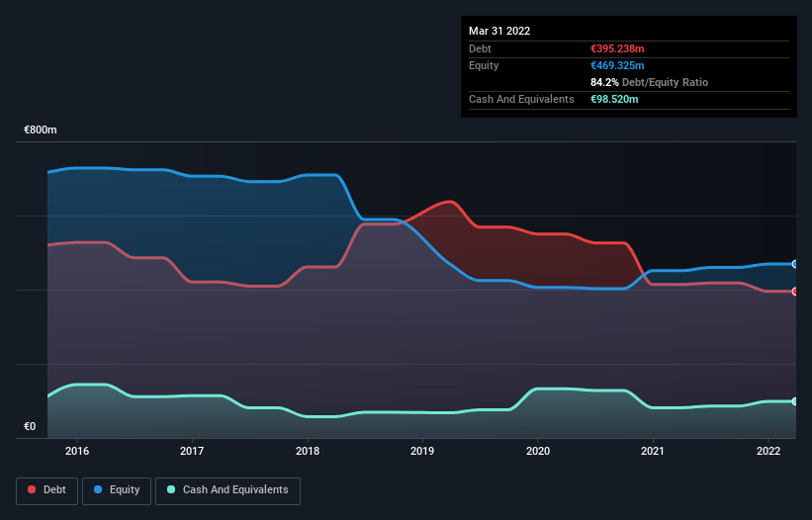The image size is (812, 520).
Task: Select the 2016 x-axis label
Action: click(77, 451)
